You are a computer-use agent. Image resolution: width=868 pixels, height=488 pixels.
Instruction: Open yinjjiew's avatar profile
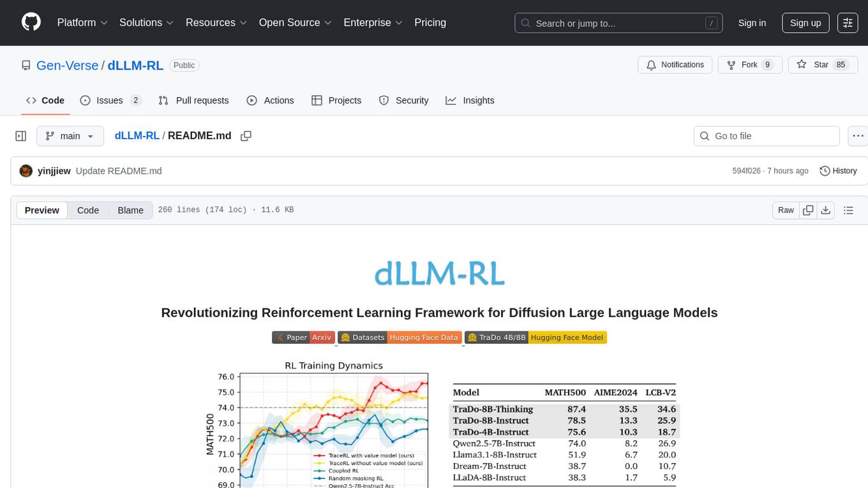[x=26, y=171]
